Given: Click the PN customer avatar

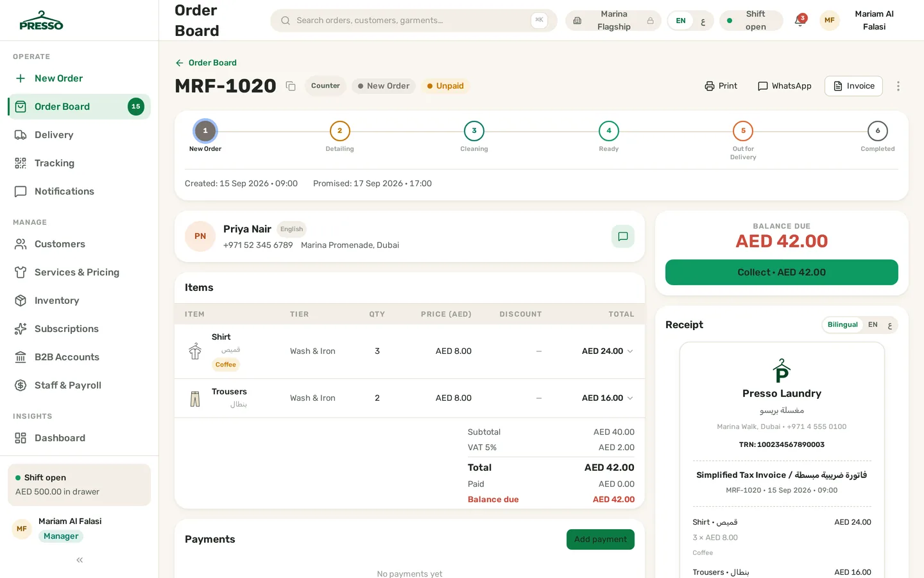Looking at the screenshot, I should [200, 236].
